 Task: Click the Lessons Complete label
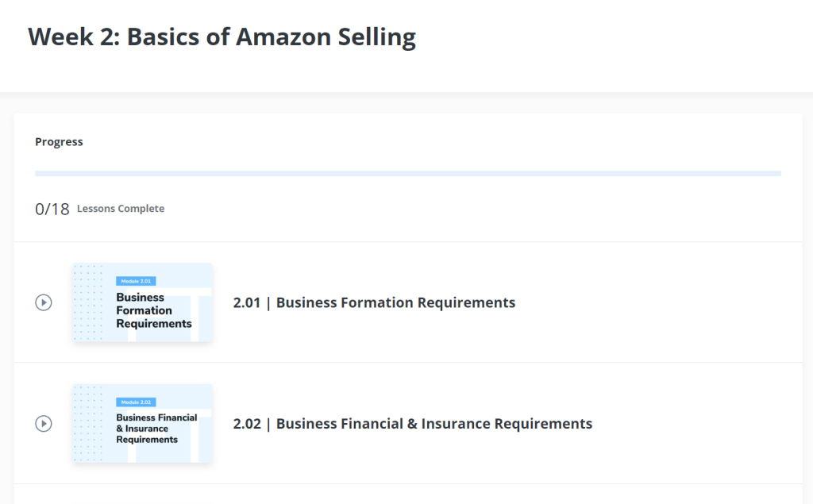(x=121, y=209)
